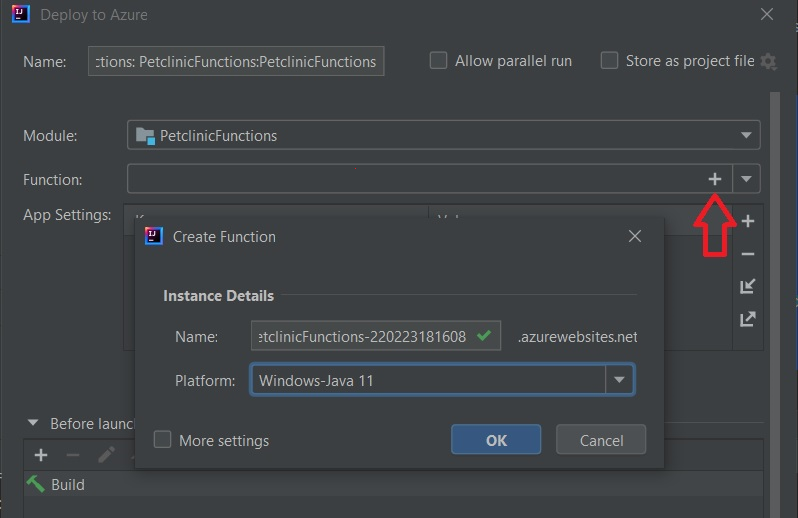Close the Deploy to Azure window
This screenshot has width=798, height=518.
(x=767, y=14)
